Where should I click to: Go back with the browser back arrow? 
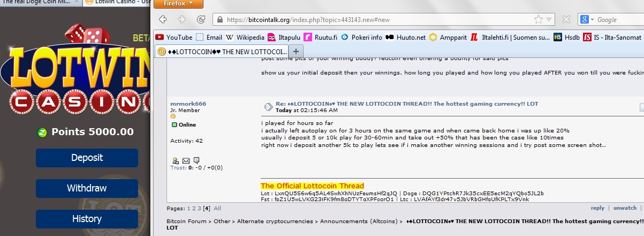click(x=163, y=19)
